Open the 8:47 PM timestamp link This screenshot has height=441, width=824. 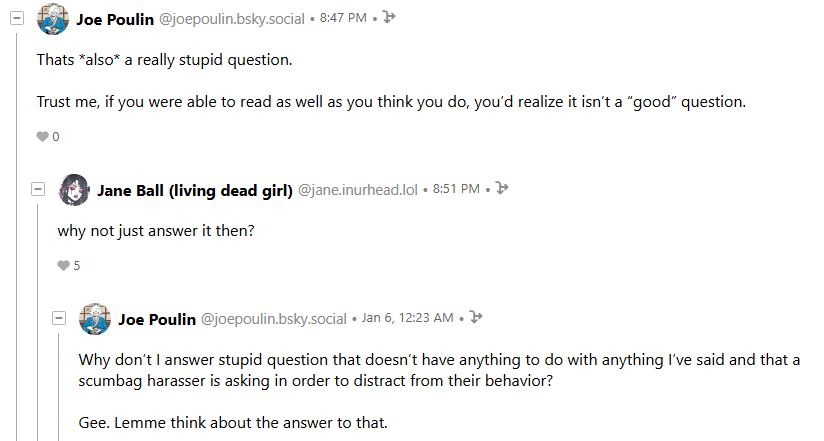pyautogui.click(x=343, y=19)
